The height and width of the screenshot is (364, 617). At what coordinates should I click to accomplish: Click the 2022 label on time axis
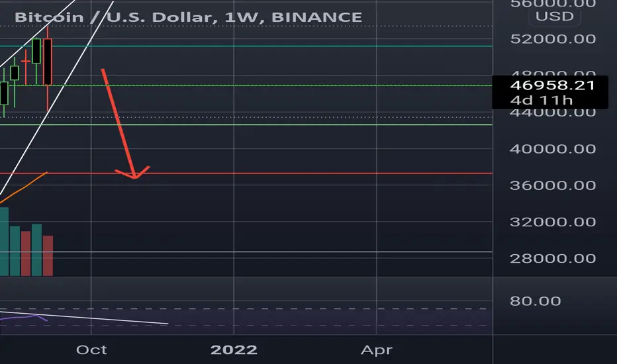coord(234,350)
